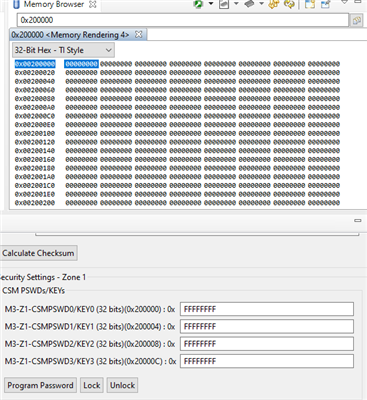Viewport: 367px width, 400px height.
Task: Click the gray memory chip icon in toolbar
Action: [249, 4]
